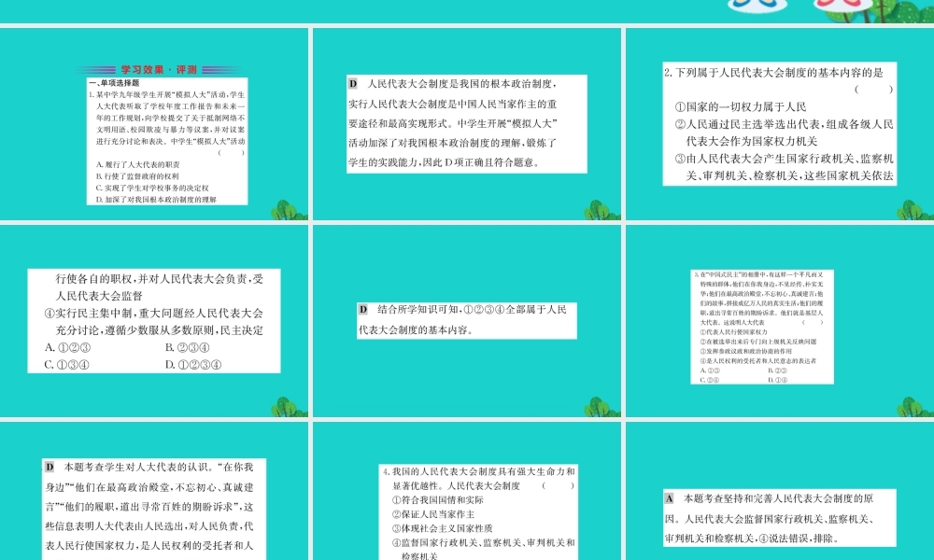Select answer D. ①②③④ in question 2 options
The height and width of the screenshot is (560, 934).
coord(193,365)
